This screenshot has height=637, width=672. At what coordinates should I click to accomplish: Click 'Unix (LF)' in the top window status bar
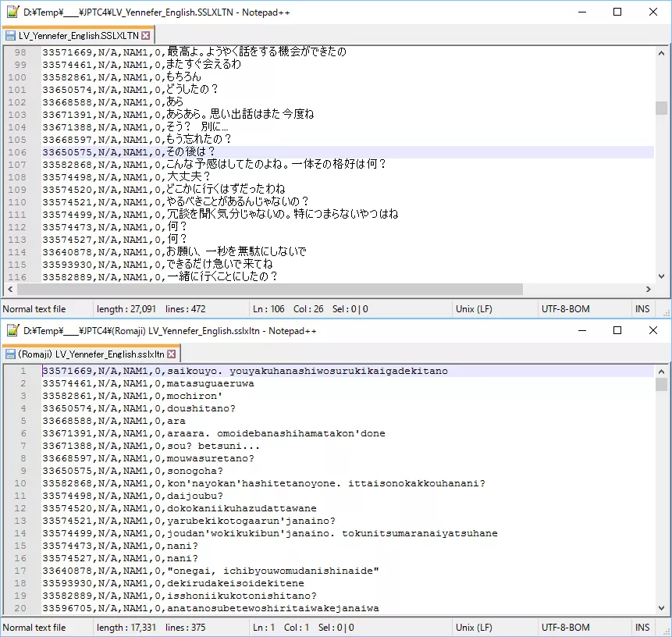474,309
